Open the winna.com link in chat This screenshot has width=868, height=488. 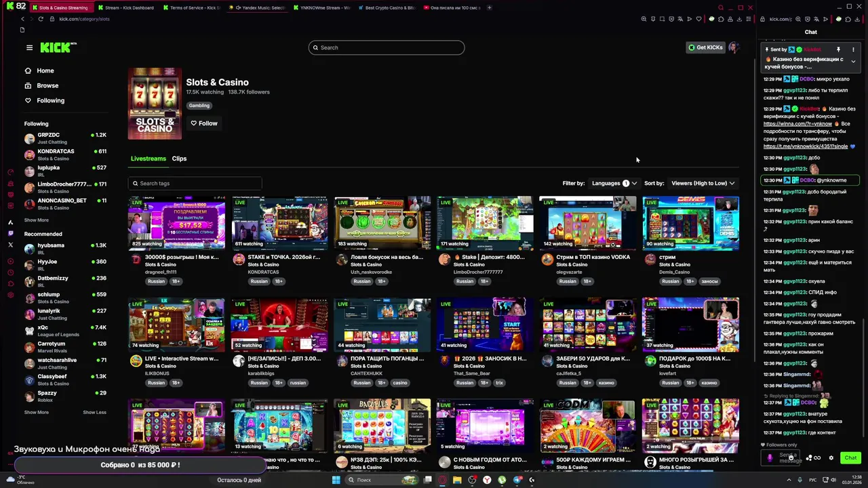[x=797, y=124]
